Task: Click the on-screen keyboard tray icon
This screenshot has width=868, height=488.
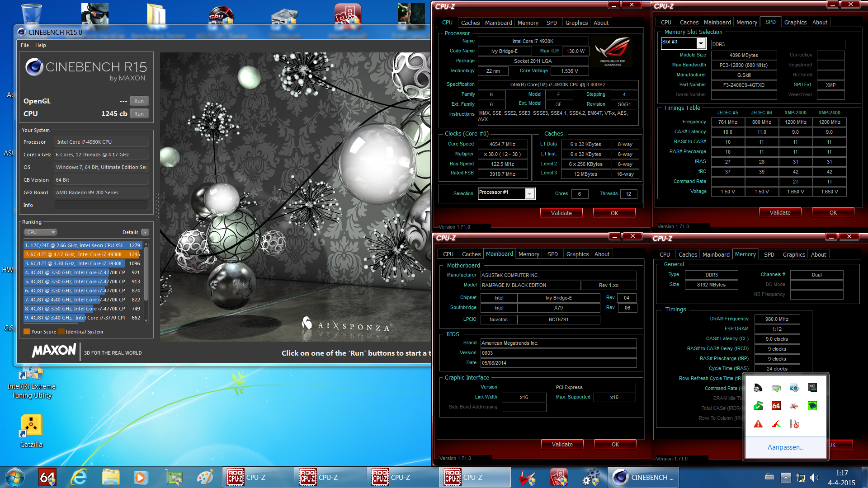Action: click(769, 477)
